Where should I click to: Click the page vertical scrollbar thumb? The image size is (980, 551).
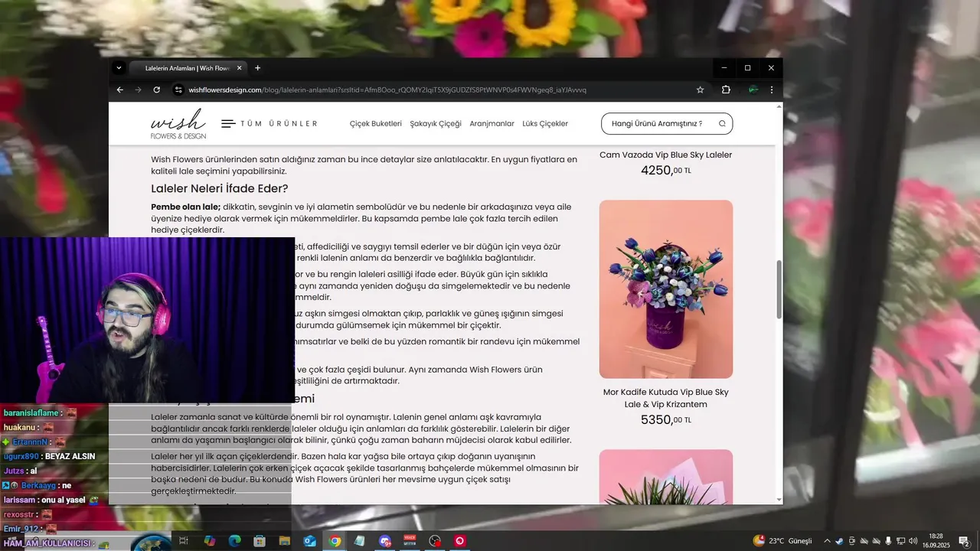tap(779, 289)
